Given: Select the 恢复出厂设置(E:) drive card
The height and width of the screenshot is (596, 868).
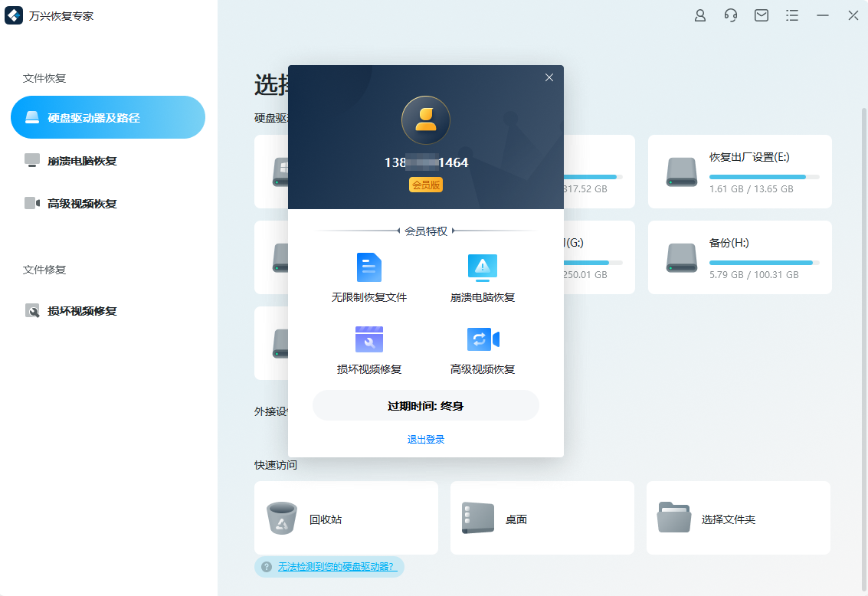Looking at the screenshot, I should [x=739, y=172].
